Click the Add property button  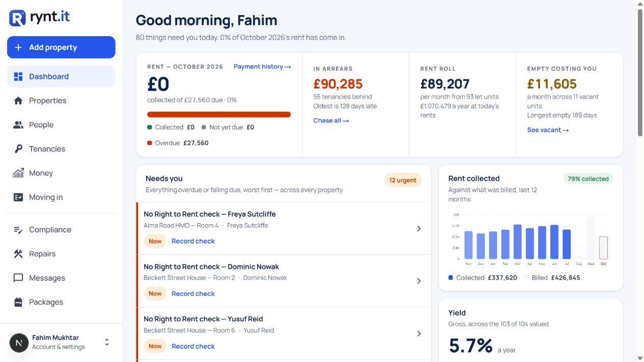point(61,47)
